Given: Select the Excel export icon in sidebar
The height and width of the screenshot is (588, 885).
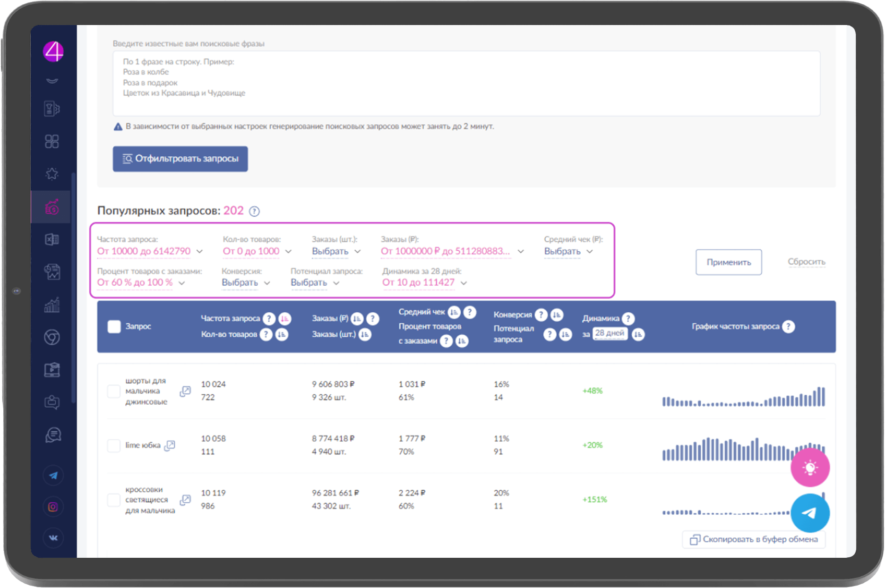Looking at the screenshot, I should click(x=52, y=239).
